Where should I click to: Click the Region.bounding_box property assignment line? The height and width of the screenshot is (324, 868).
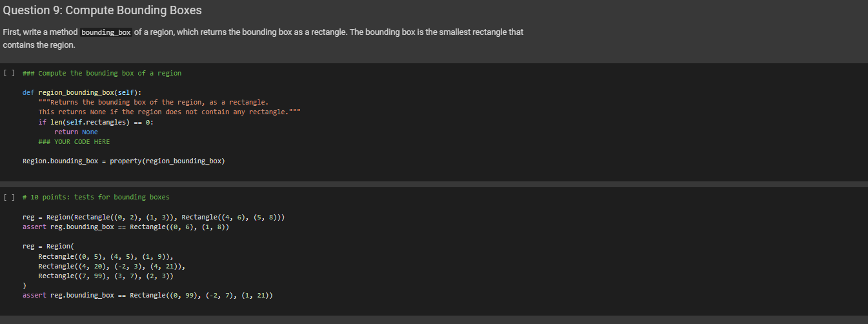tap(124, 161)
